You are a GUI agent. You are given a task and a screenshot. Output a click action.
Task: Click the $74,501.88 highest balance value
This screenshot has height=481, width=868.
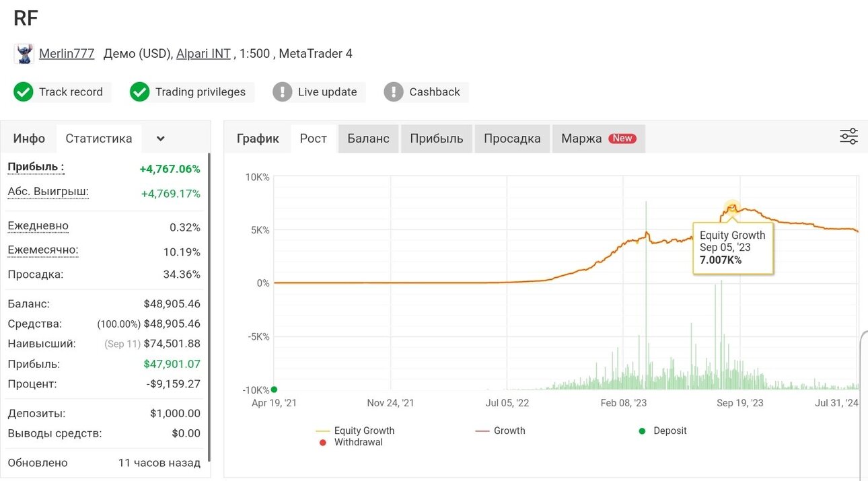click(172, 344)
